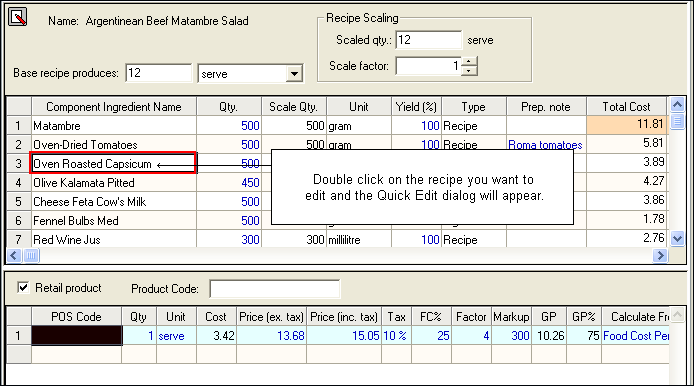This screenshot has width=694, height=386.
Task: Click the horizontal scrollbar left arrow
Action: [14, 255]
